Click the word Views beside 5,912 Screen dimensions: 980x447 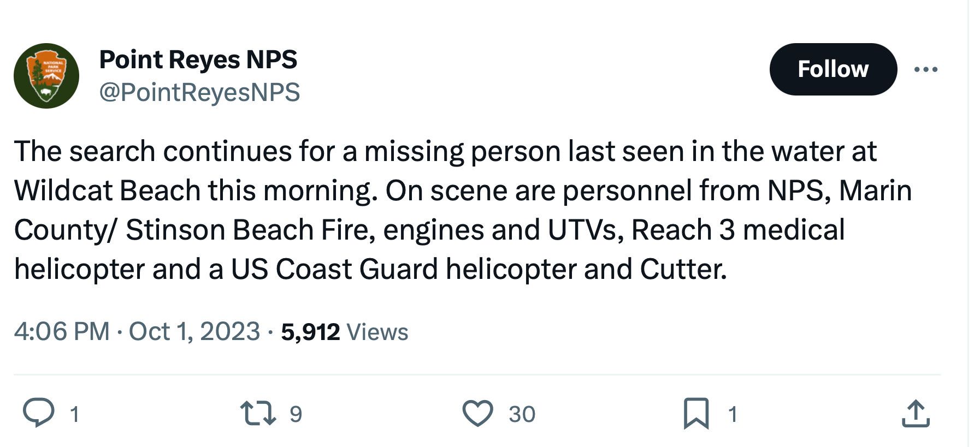click(x=377, y=332)
